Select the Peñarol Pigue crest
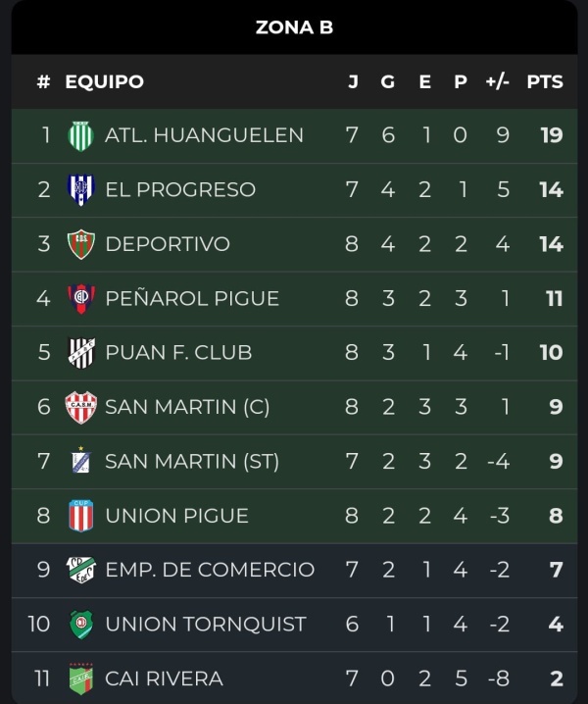The image size is (588, 704). pos(80,298)
